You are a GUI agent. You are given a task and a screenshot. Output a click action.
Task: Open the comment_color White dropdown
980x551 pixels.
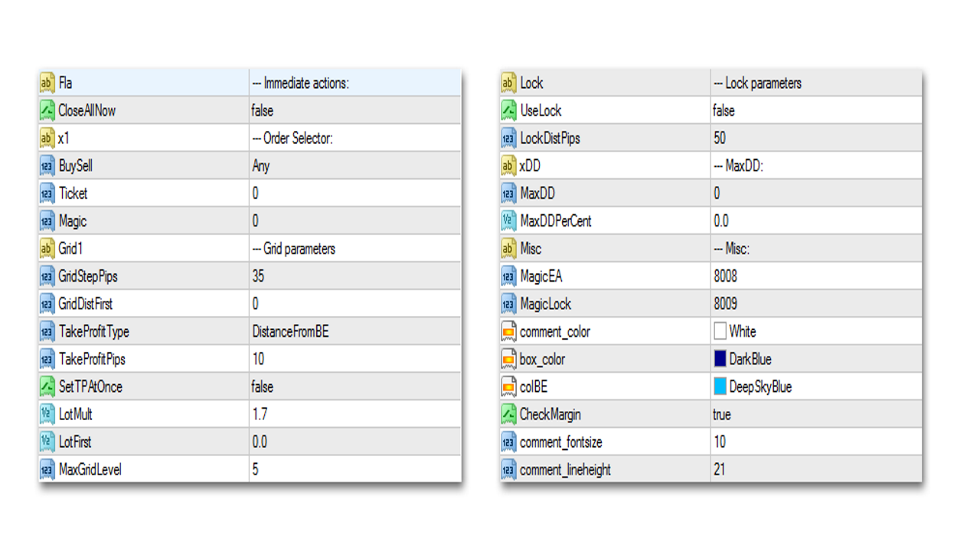pos(816,331)
